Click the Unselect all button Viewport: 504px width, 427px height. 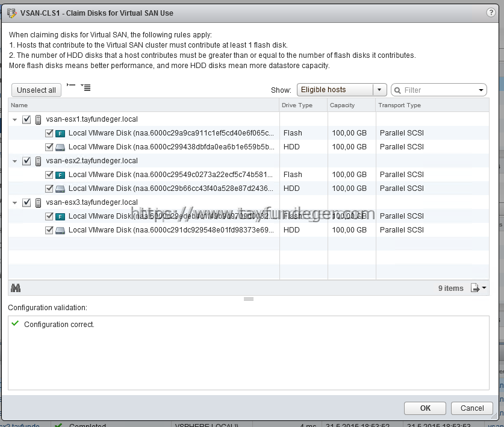[x=36, y=90]
